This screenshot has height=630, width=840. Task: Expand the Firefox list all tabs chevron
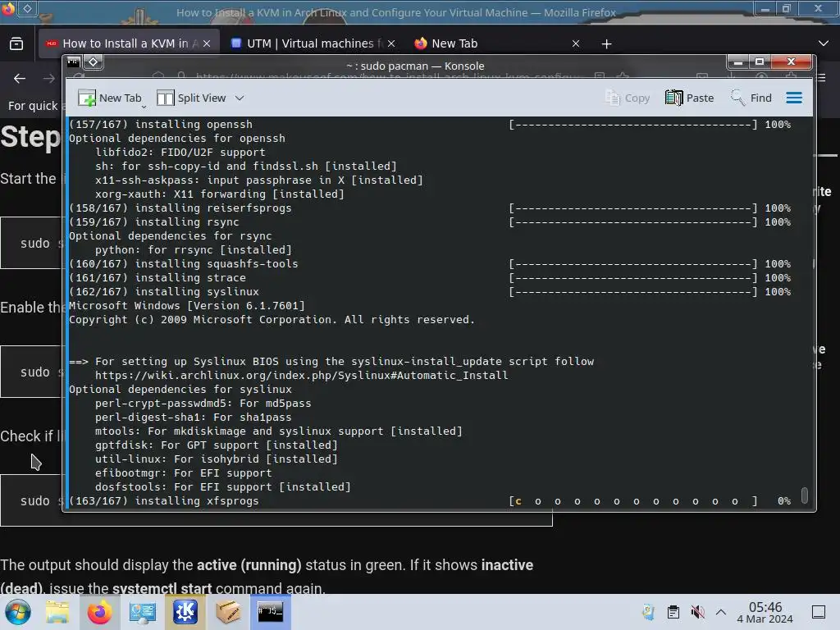824,43
